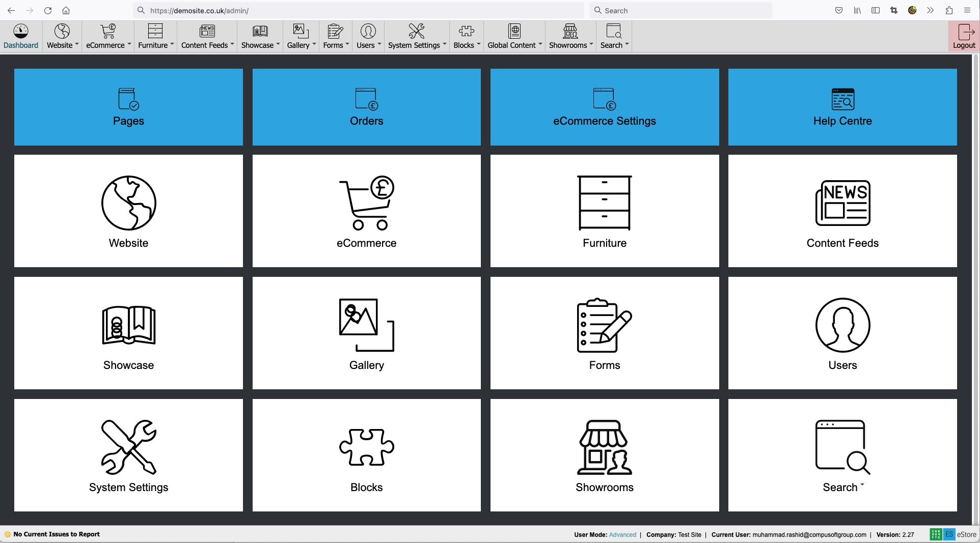980x543 pixels.
Task: Click the Showrooms storefront tile
Action: 605,455
